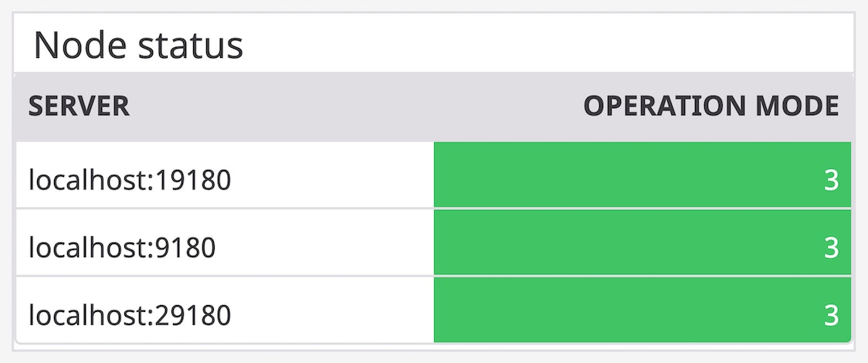Click operation mode value 3 for localhost:9180

pyautogui.click(x=831, y=248)
